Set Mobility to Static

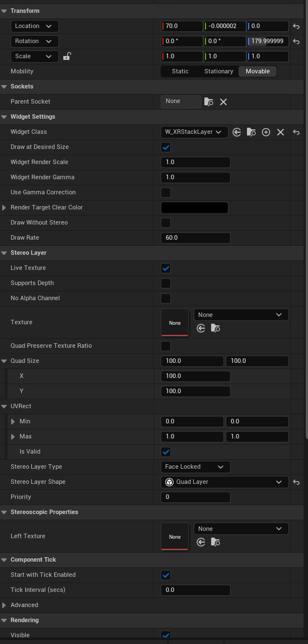click(x=180, y=72)
